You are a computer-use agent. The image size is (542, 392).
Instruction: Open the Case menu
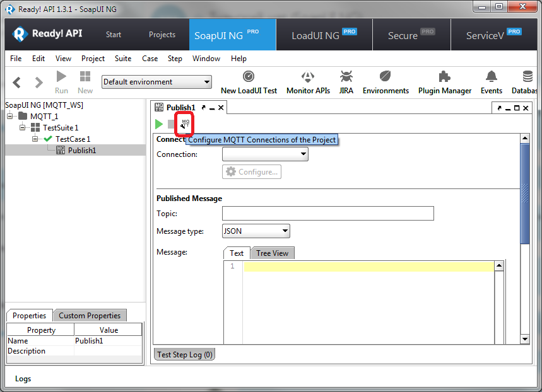pyautogui.click(x=150, y=59)
